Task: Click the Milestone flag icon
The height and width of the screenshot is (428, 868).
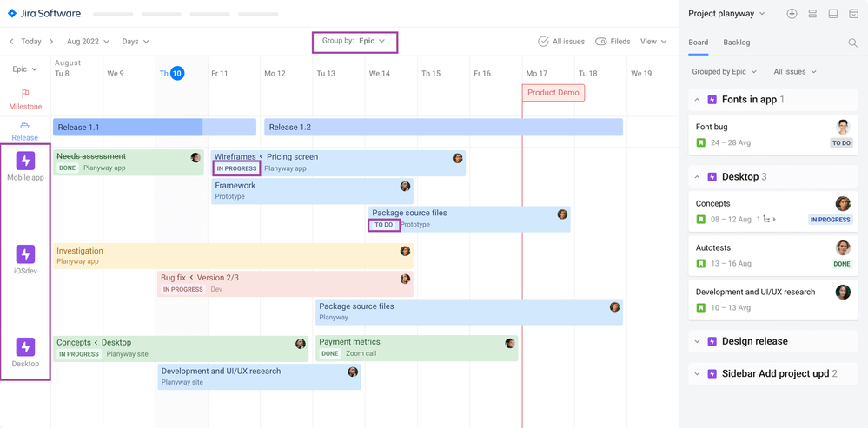Action: [25, 94]
